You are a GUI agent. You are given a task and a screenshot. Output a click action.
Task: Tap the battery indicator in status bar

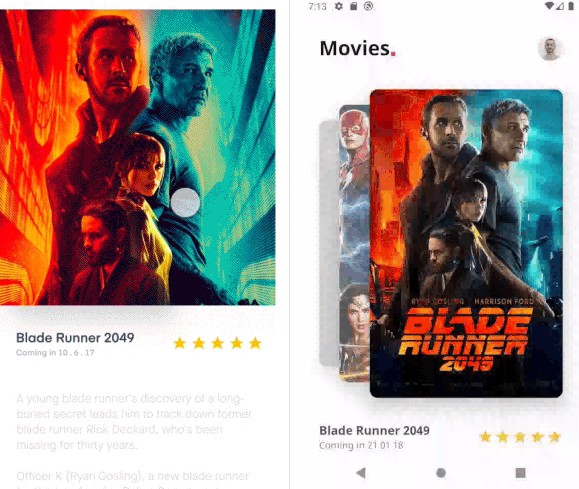click(x=571, y=6)
